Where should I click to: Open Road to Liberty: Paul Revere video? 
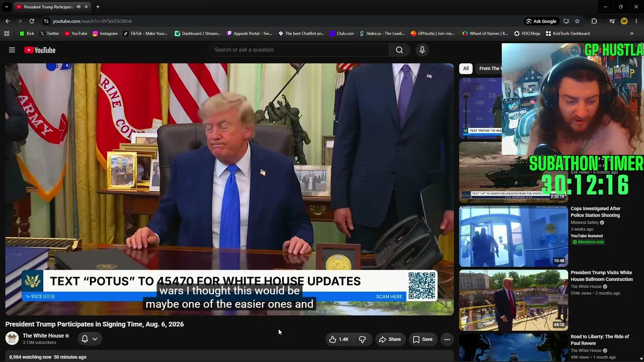[600, 340]
